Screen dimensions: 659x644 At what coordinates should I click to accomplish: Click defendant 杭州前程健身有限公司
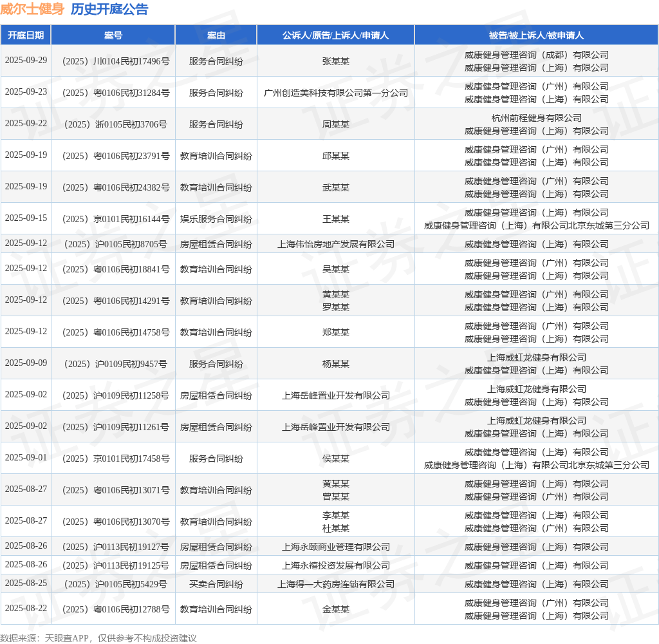536,118
